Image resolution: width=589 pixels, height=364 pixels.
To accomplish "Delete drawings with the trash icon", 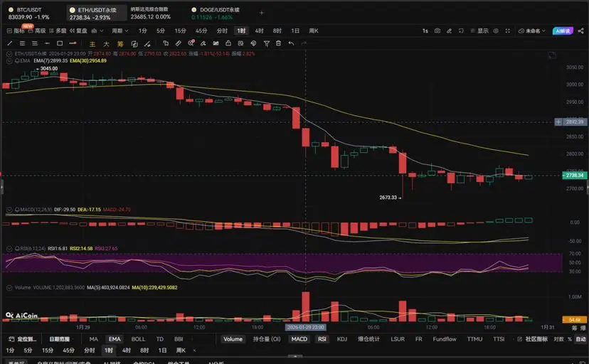I will tap(278, 43).
